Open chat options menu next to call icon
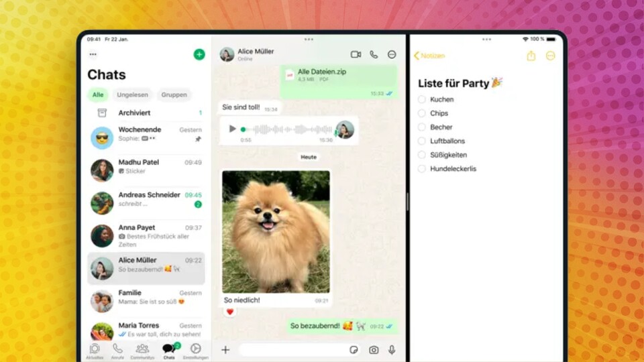Screen dimensions: 644x362 [x=392, y=54]
